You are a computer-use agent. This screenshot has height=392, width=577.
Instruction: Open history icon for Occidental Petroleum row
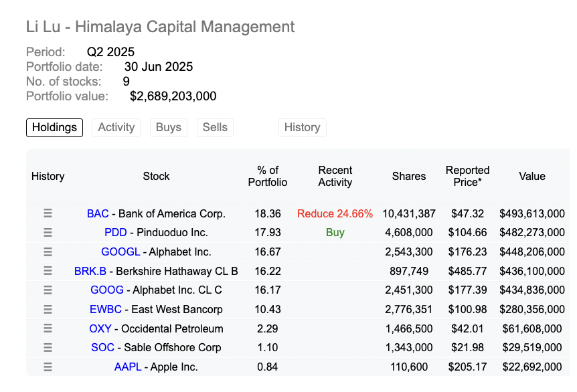click(48, 328)
